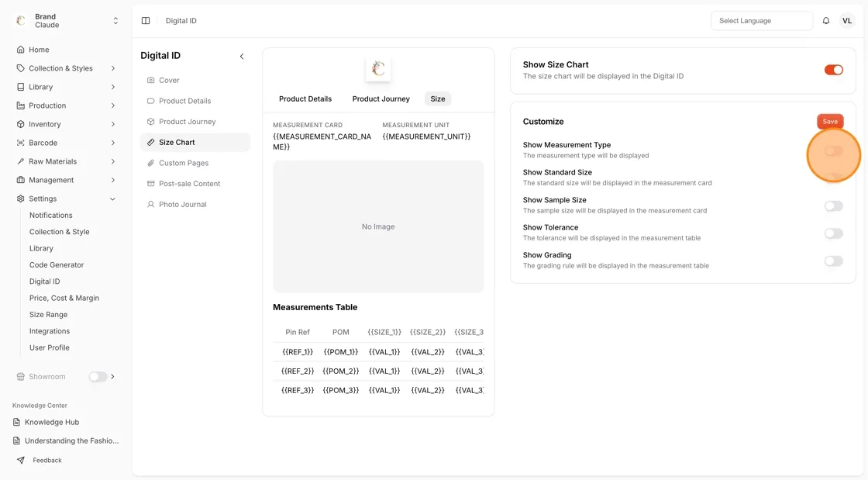868x480 pixels.
Task: Expand the Inventory section chevron
Action: pos(113,124)
